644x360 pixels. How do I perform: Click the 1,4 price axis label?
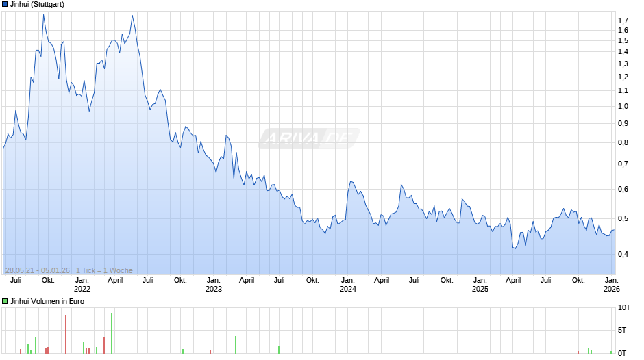click(x=623, y=52)
